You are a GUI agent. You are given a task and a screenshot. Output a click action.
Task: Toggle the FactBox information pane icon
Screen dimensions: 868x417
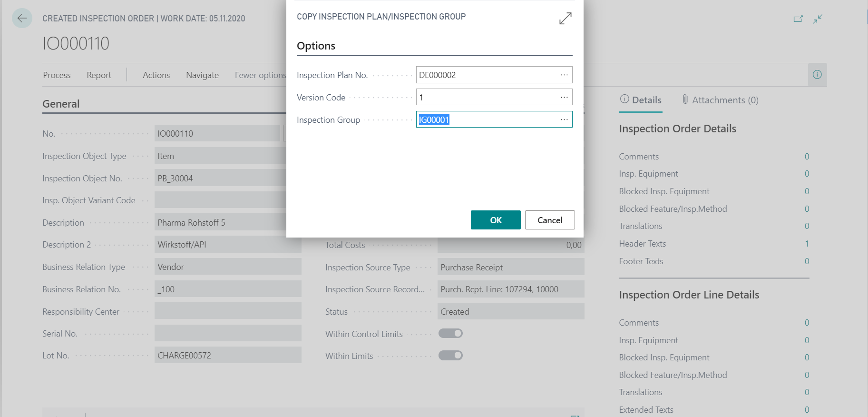[817, 75]
